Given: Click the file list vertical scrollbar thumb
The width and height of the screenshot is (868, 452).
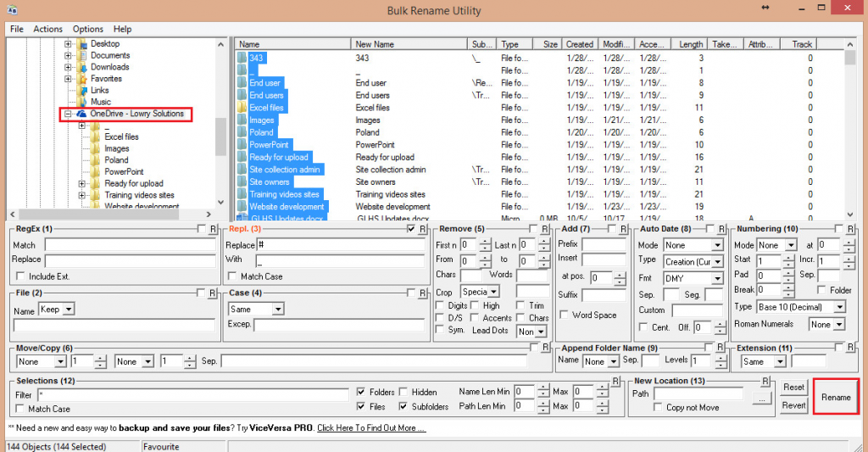Looking at the screenshot, I should tap(849, 58).
